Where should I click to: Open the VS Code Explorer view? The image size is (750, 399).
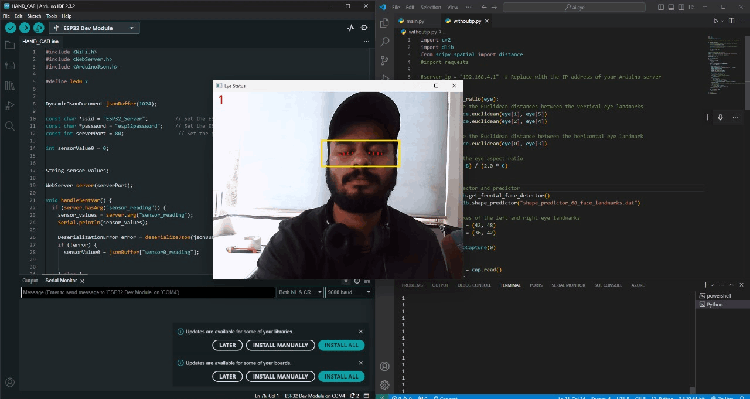click(385, 23)
